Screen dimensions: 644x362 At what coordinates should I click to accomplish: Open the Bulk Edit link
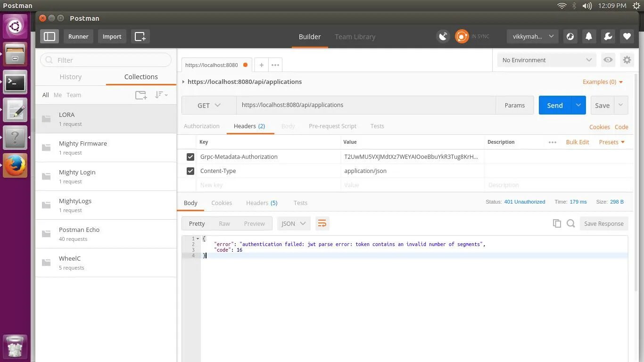(578, 142)
